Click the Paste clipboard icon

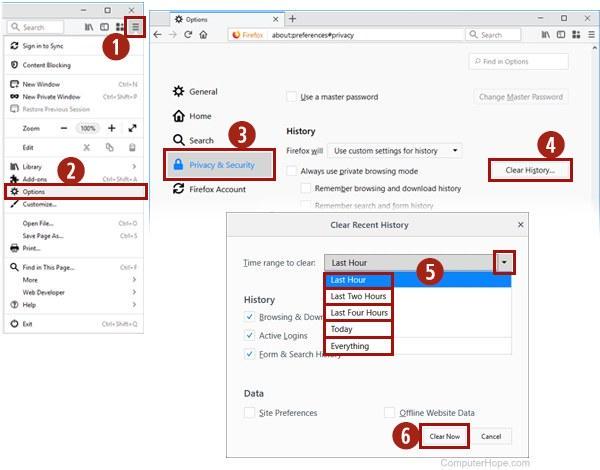[x=132, y=147]
